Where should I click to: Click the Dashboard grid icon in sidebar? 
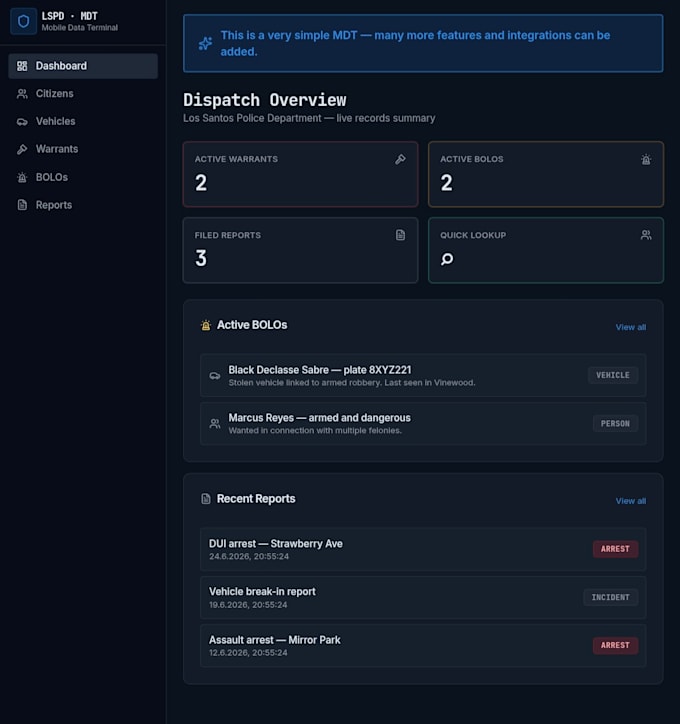click(22, 66)
